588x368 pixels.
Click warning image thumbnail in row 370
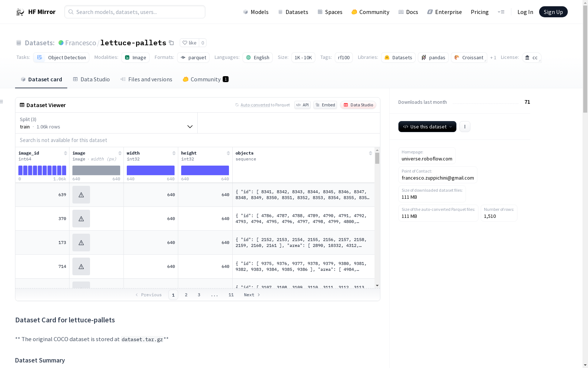click(x=81, y=219)
